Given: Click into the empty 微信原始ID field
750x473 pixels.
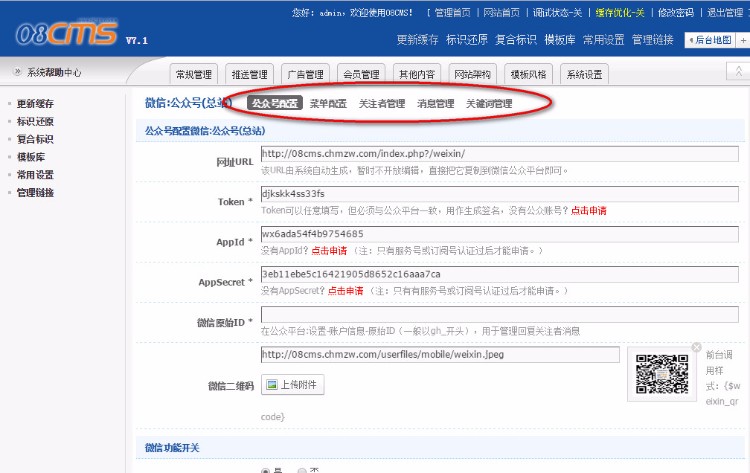Looking at the screenshot, I should 499,315.
